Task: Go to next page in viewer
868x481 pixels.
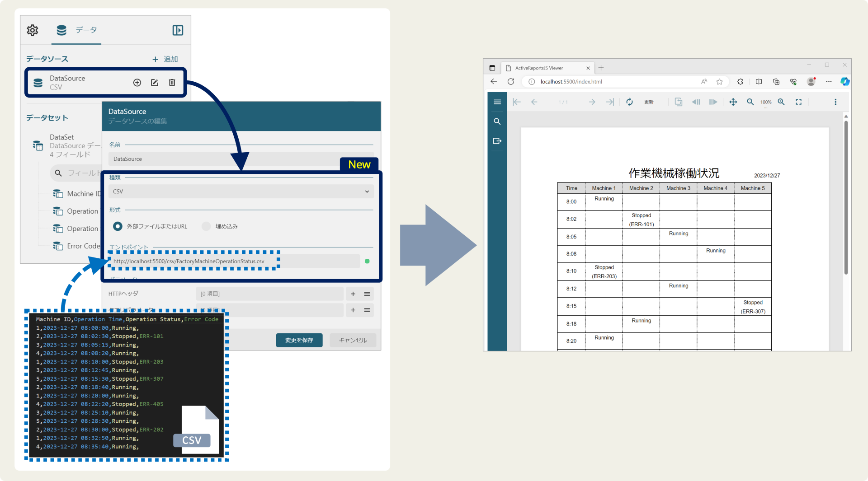Action: 592,102
